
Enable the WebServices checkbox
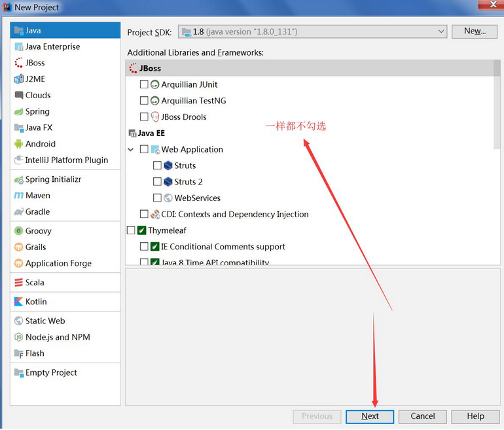[x=157, y=198]
